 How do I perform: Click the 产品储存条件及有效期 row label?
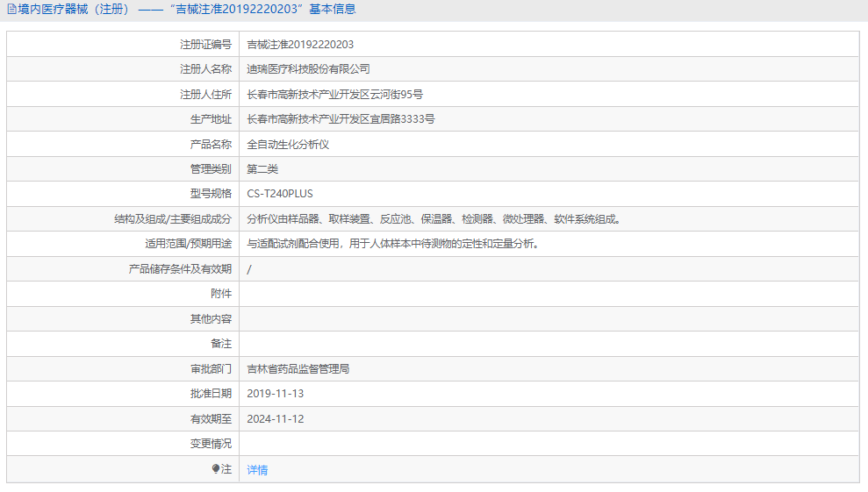point(180,269)
